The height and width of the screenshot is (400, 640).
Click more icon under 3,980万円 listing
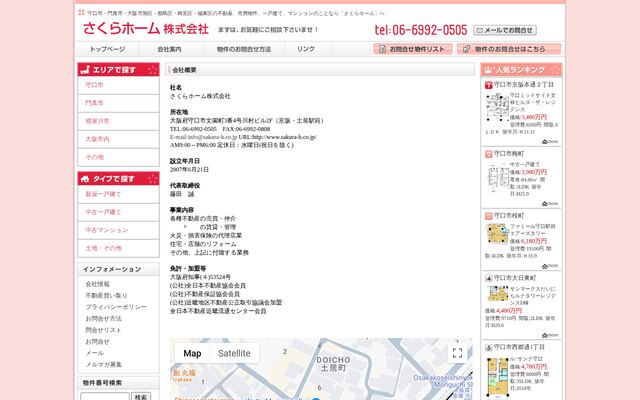(x=550, y=204)
